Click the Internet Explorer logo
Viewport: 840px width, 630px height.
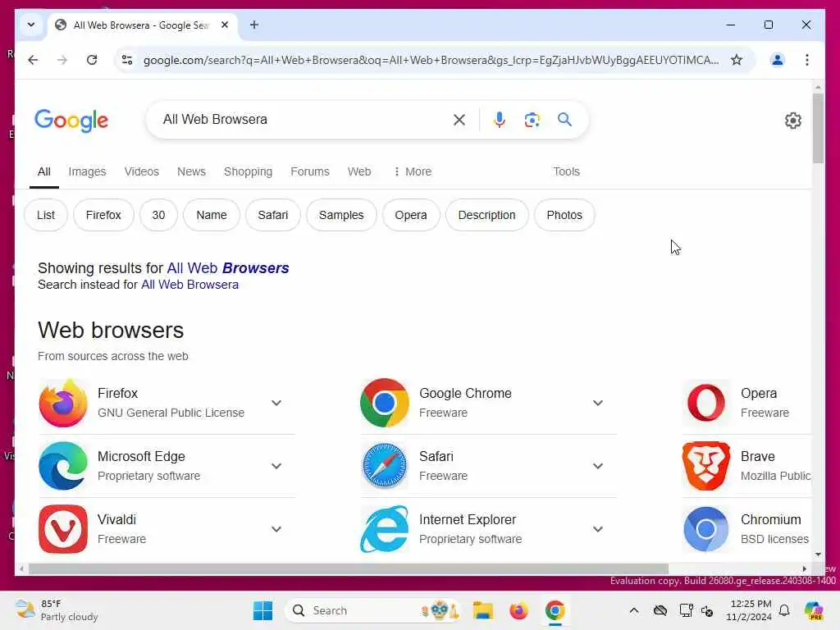[x=385, y=529]
